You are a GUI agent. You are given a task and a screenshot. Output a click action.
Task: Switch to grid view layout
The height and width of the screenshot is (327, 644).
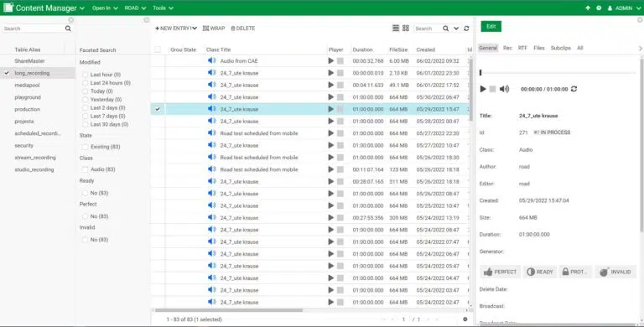point(406,28)
